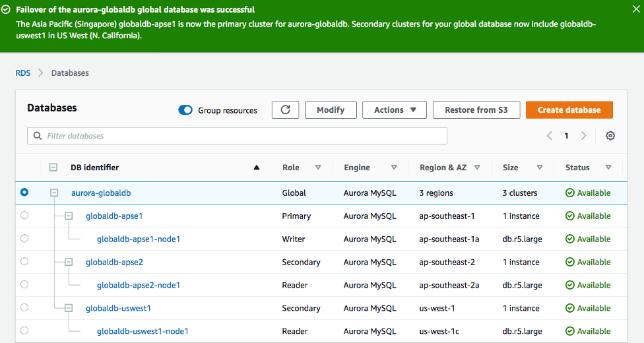644x343 pixels.
Task: Click the Global role cell
Action: [294, 193]
